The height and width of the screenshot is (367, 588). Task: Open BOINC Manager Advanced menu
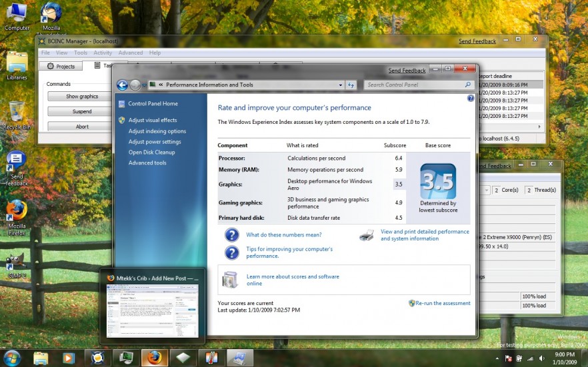click(131, 53)
